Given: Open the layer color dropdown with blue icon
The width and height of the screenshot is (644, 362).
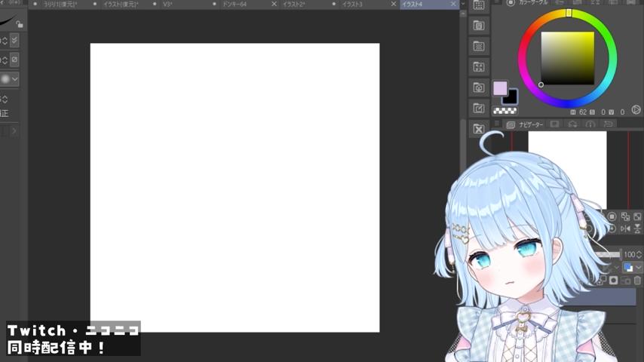Looking at the screenshot, I should click(632, 268).
